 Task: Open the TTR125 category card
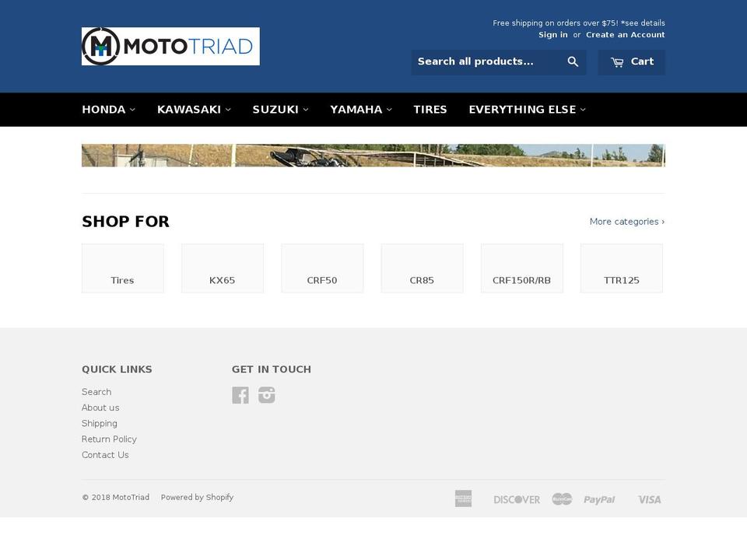coord(622,268)
